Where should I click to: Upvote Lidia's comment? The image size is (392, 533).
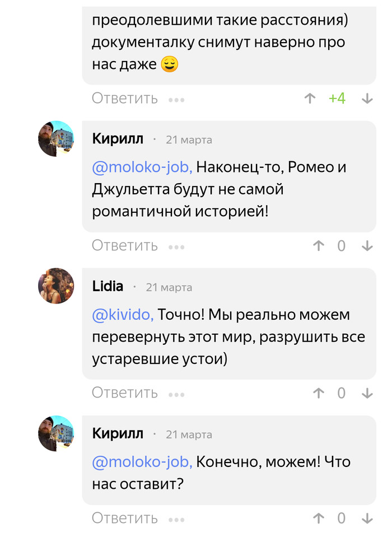(x=319, y=393)
